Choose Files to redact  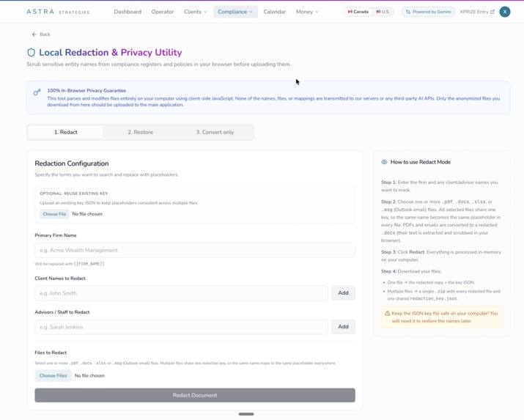click(53, 375)
